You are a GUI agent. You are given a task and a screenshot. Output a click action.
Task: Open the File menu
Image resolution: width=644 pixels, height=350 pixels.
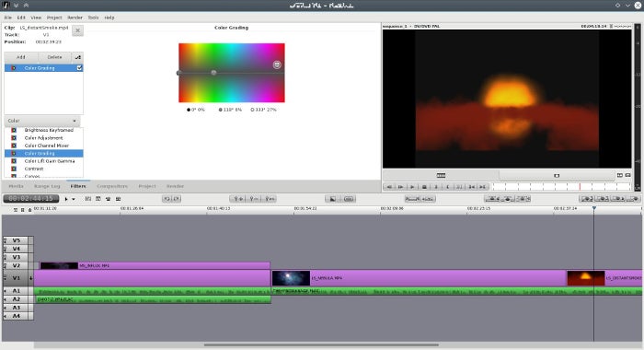pyautogui.click(x=7, y=17)
